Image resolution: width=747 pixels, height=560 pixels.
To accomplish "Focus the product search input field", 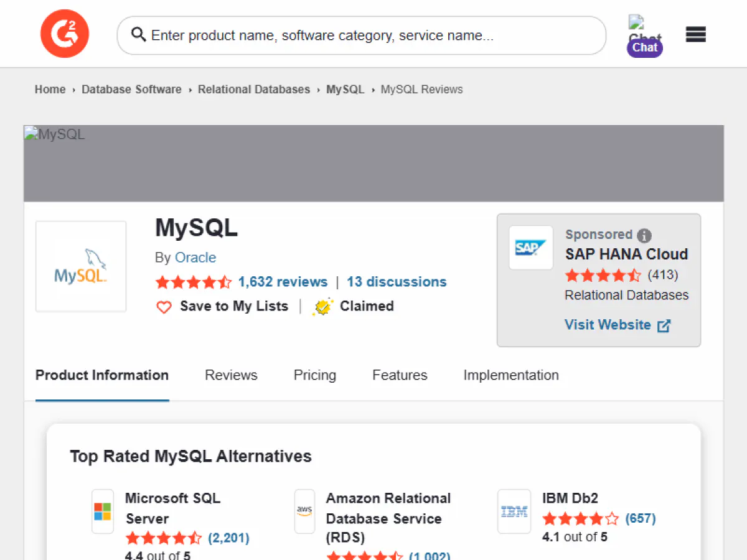I will (374, 35).
